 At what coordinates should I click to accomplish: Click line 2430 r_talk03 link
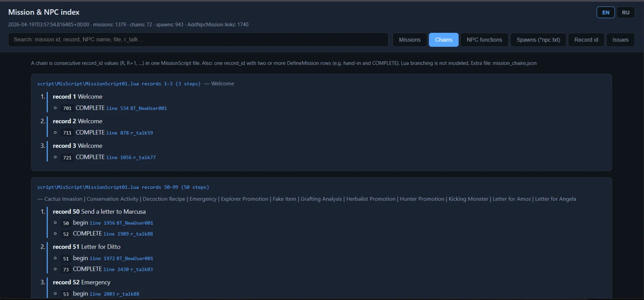[x=128, y=270]
